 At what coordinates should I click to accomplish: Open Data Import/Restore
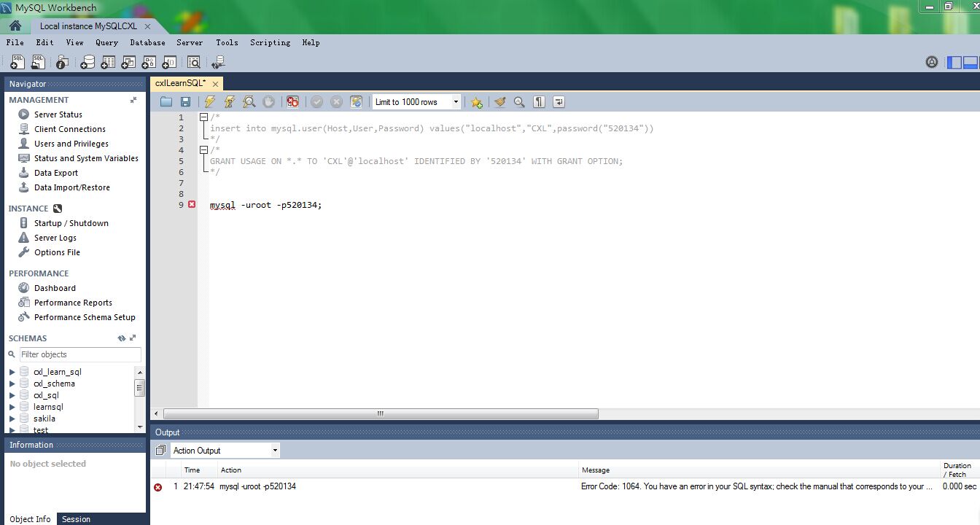[x=72, y=187]
